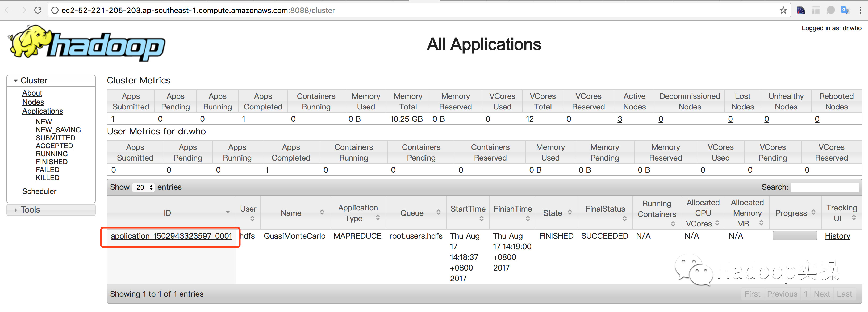Open the Chrome three-dot menu
This screenshot has height=312, width=868.
[860, 10]
